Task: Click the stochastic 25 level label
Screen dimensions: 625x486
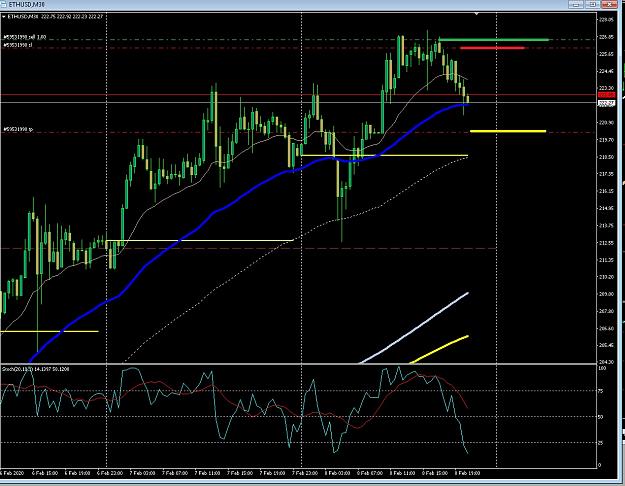Action: pos(602,443)
